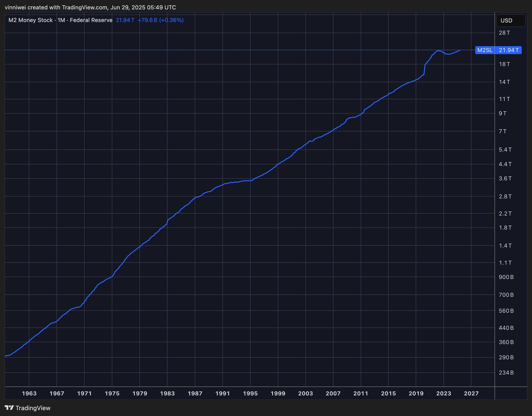Screen dimensions: 532x416
Task: Click the 3.6 T price scale label
Action: [x=505, y=178]
